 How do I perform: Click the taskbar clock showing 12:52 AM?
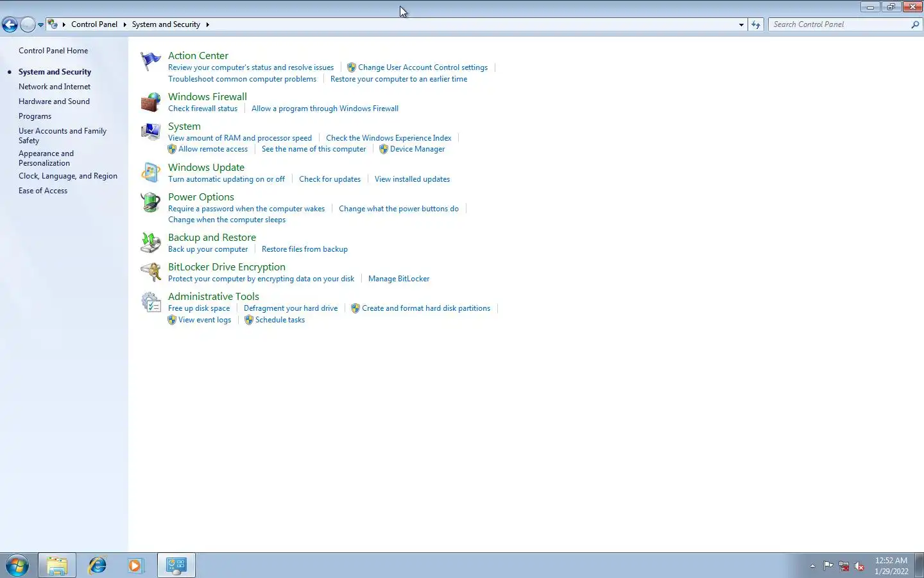pyautogui.click(x=891, y=566)
